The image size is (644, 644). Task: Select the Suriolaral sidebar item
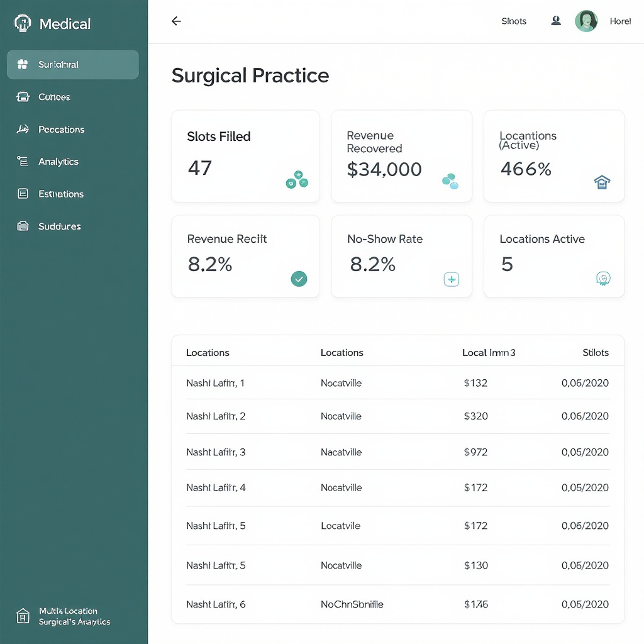click(73, 65)
